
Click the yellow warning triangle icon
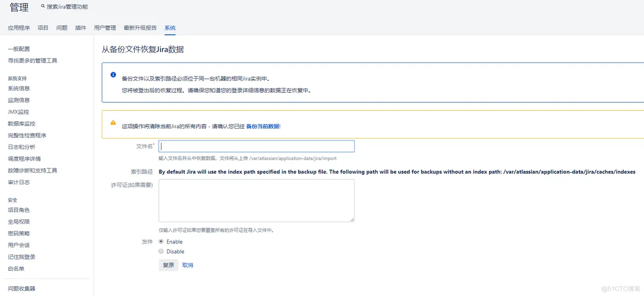(113, 122)
